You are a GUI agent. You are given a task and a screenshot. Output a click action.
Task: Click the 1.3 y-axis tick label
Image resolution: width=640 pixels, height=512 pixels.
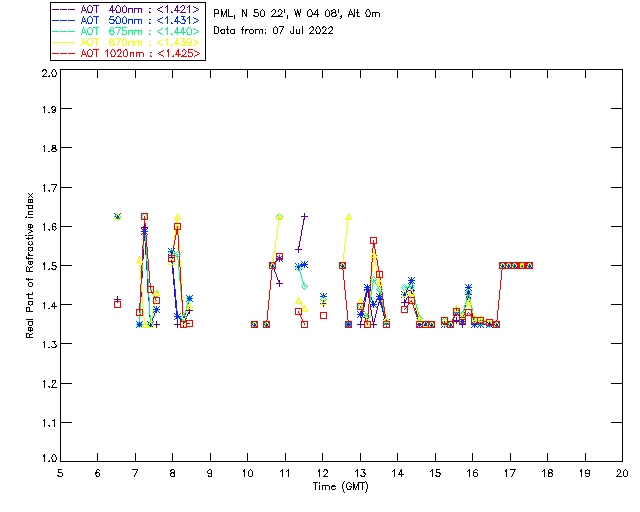49,344
